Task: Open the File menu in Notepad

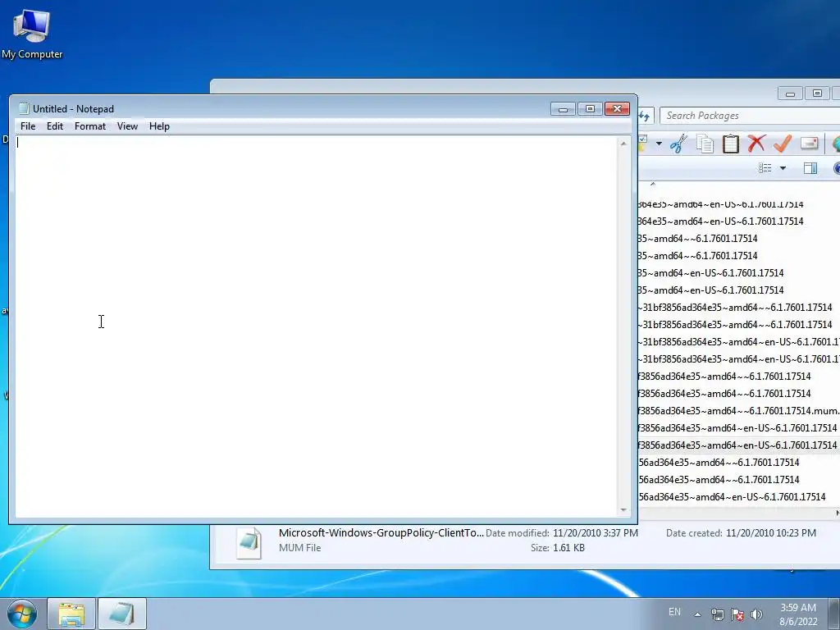Action: [x=28, y=126]
